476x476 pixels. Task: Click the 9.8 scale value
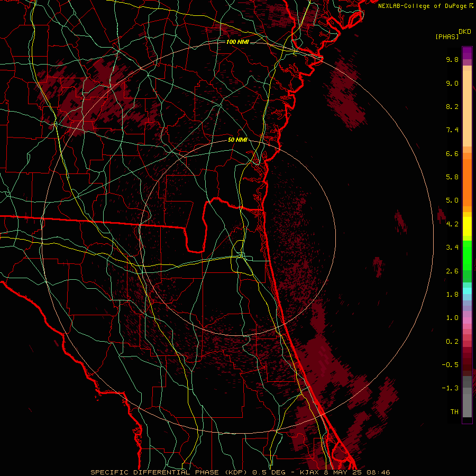(x=452, y=59)
